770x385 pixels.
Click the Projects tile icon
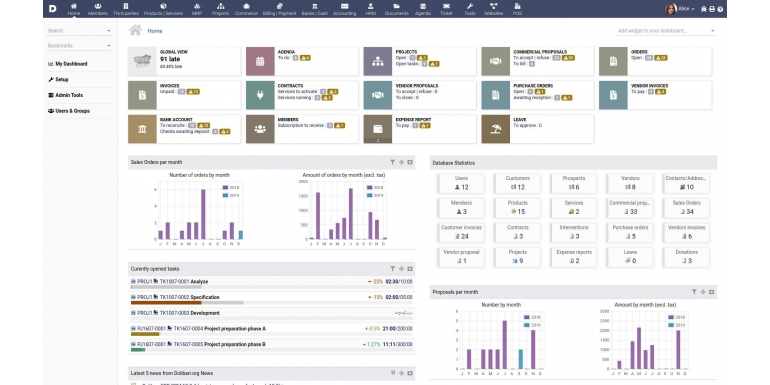click(x=378, y=61)
